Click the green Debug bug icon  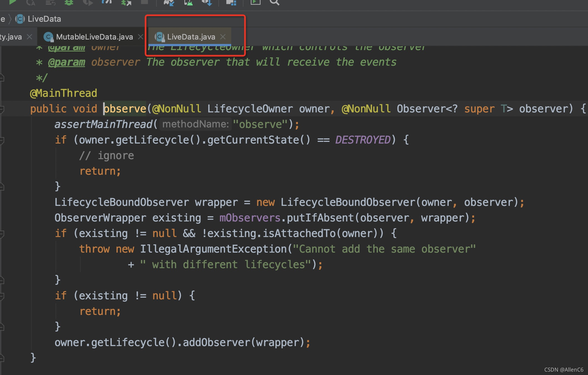point(69,2)
